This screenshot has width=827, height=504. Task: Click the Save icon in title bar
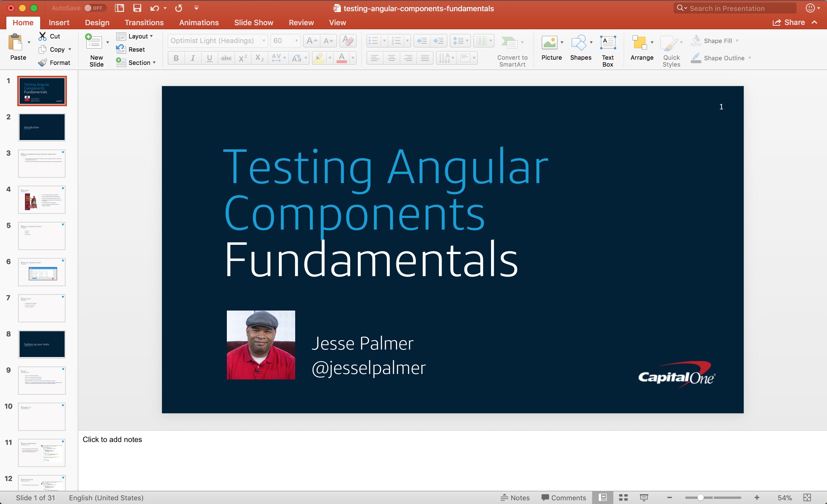(137, 8)
